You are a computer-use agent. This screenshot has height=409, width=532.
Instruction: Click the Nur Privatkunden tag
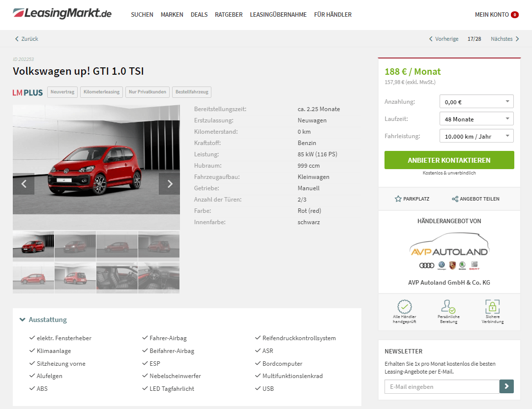147,92
